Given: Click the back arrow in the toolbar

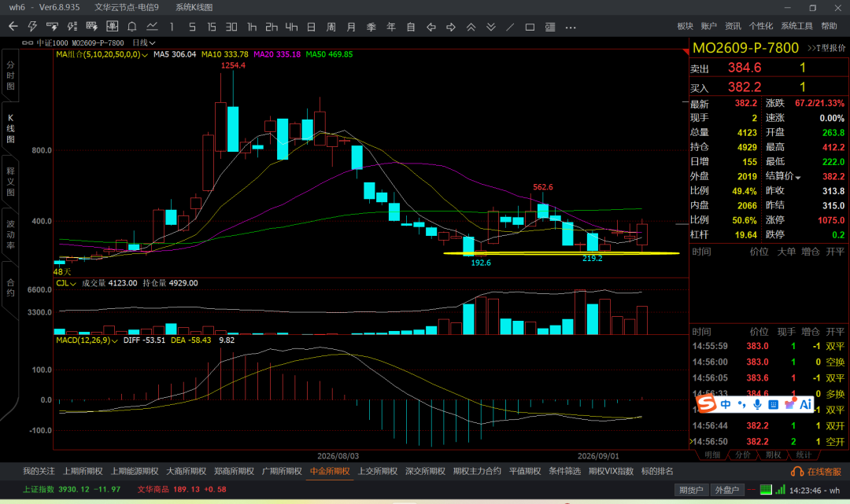Looking at the screenshot, I should click(x=13, y=26).
